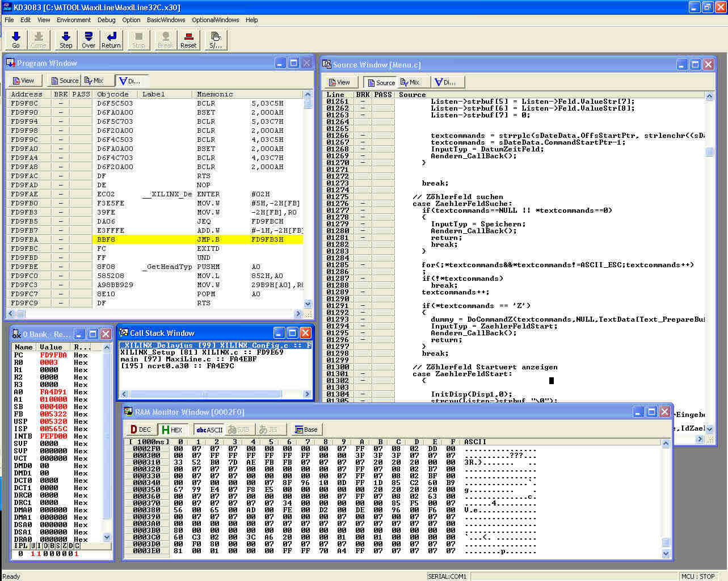Toggle ASCII display in RAM Monitor
Screen dimensions: 728x581
209,430
